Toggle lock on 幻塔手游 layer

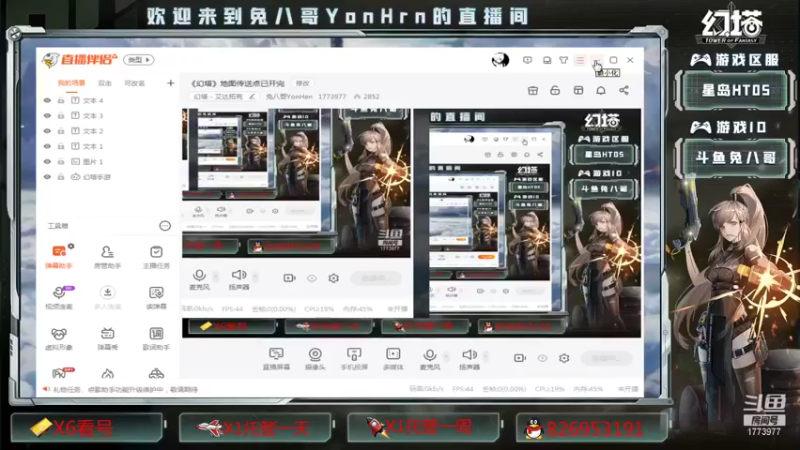(61, 177)
